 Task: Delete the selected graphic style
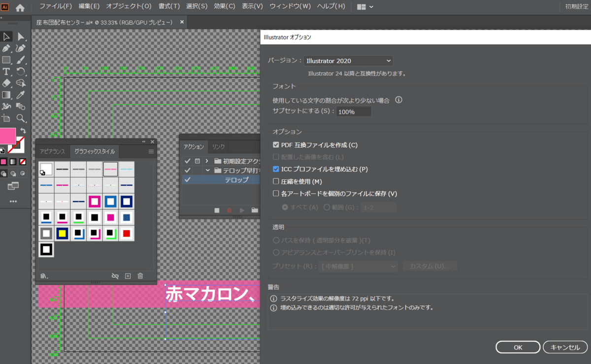pyautogui.click(x=140, y=276)
